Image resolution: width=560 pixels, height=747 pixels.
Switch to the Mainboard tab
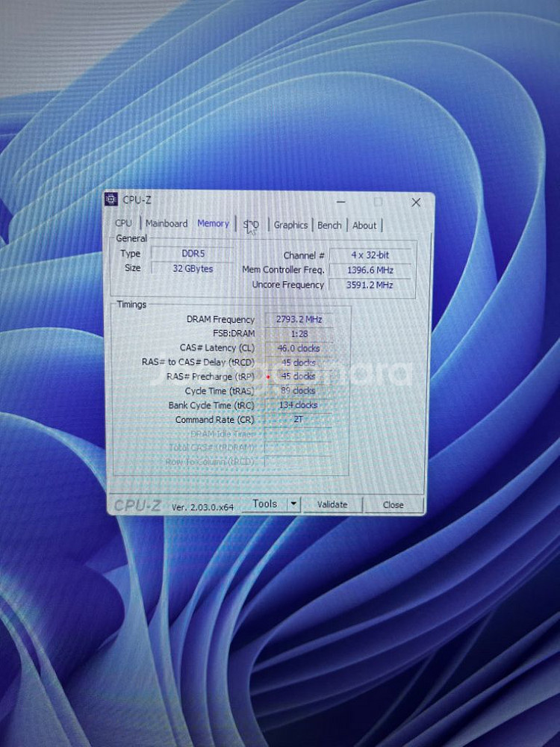167,223
